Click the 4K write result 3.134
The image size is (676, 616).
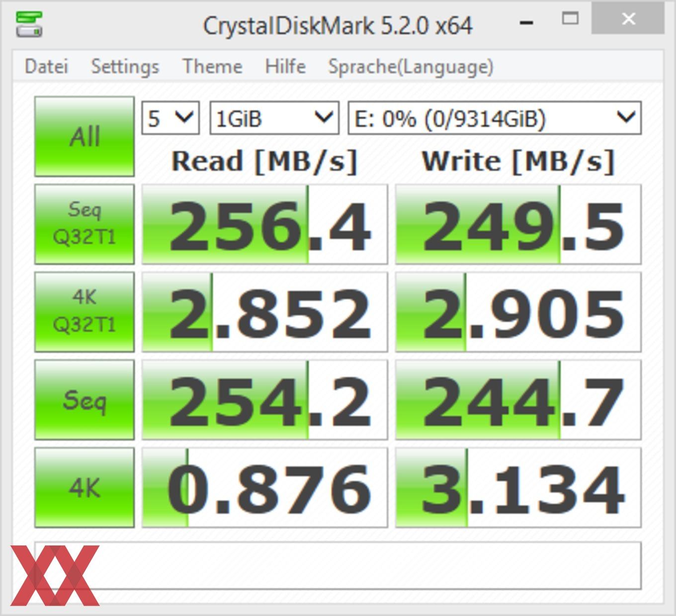click(x=518, y=487)
